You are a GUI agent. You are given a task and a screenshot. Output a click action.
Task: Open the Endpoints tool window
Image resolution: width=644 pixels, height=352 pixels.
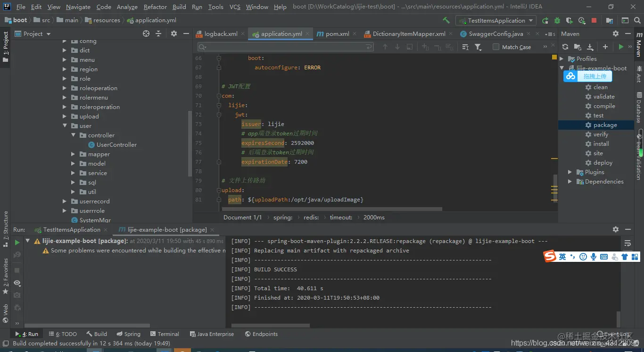pos(262,334)
